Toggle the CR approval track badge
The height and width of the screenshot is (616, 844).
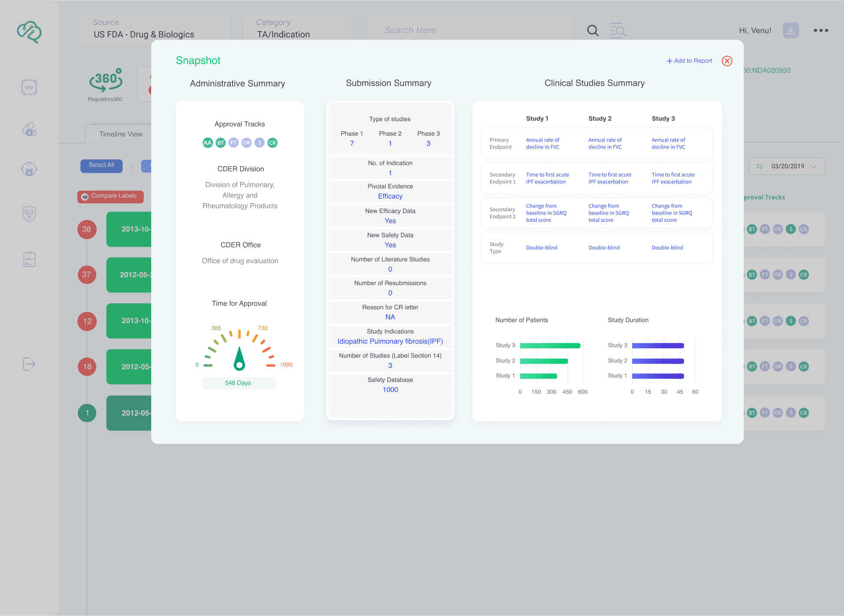pyautogui.click(x=273, y=143)
